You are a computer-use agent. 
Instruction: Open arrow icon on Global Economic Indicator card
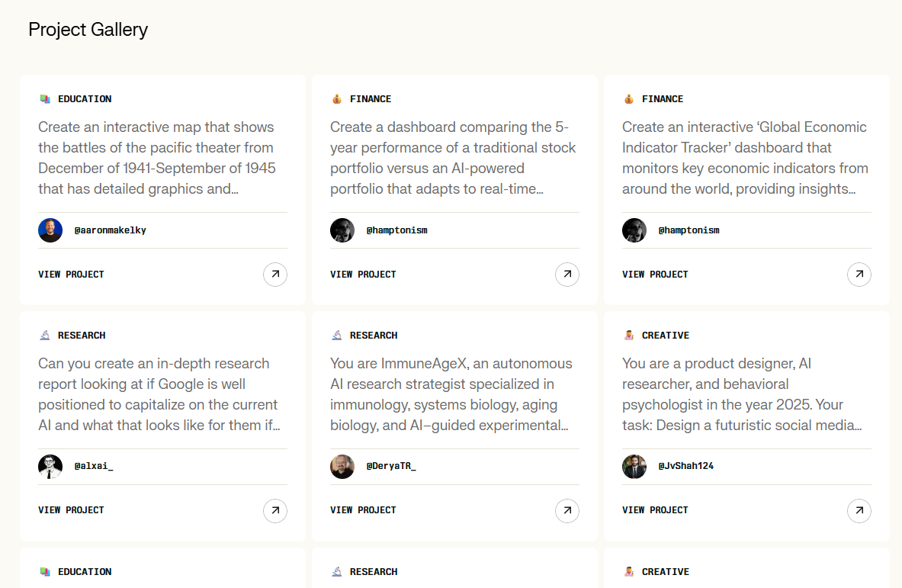coord(859,275)
